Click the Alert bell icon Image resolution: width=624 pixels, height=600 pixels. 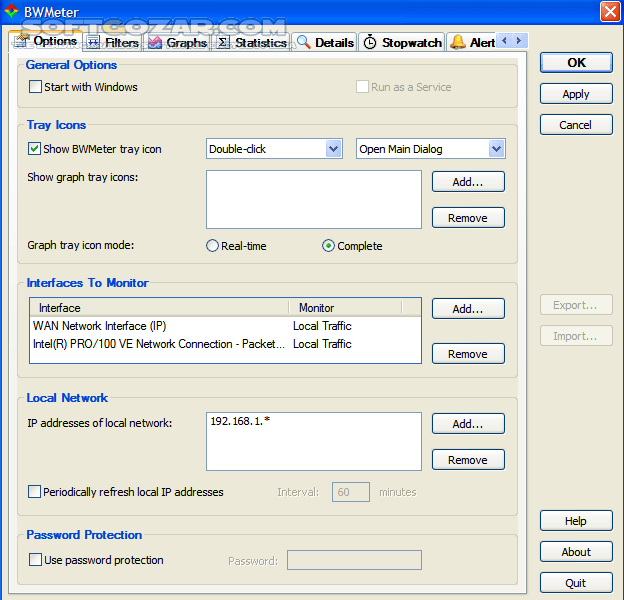click(x=458, y=42)
